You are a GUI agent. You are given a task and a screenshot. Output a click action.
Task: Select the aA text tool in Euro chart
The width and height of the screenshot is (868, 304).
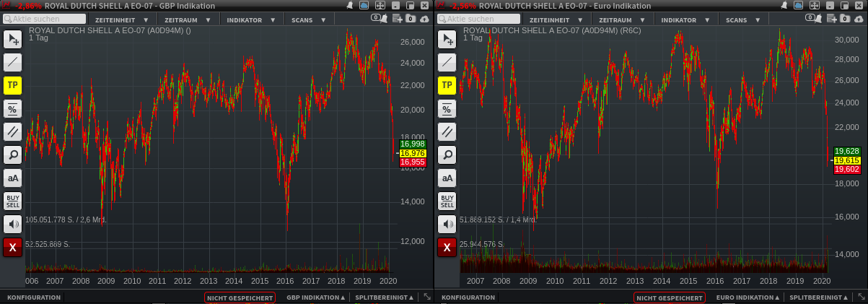(x=447, y=178)
